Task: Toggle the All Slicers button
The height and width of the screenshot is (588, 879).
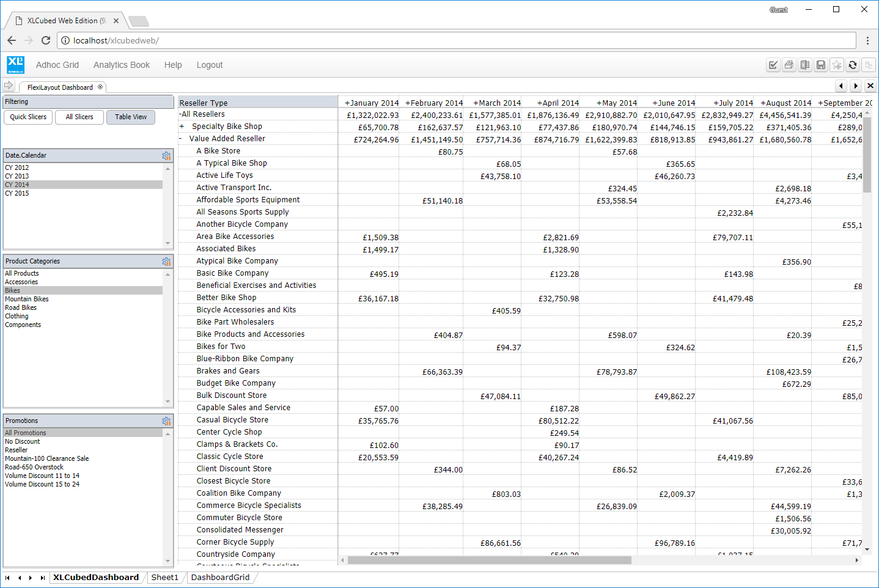Action: click(79, 117)
